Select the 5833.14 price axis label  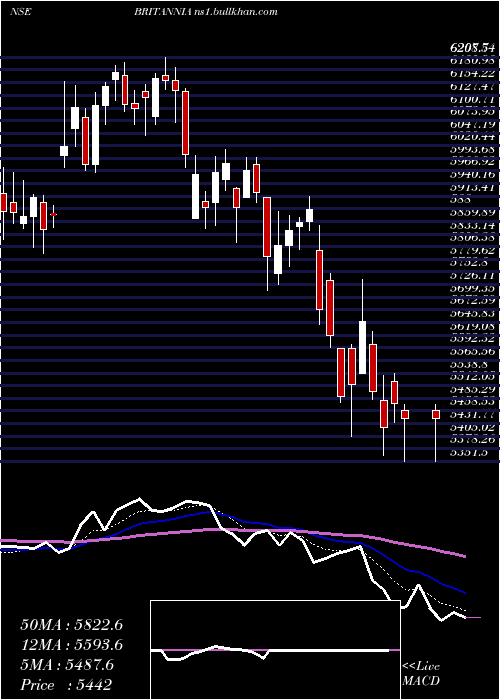point(473,225)
